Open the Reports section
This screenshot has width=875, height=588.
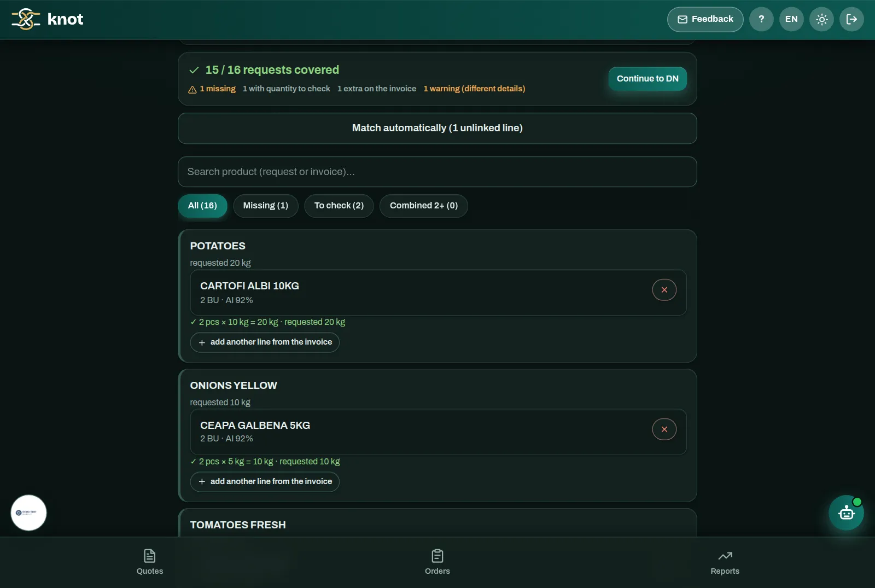(725, 562)
